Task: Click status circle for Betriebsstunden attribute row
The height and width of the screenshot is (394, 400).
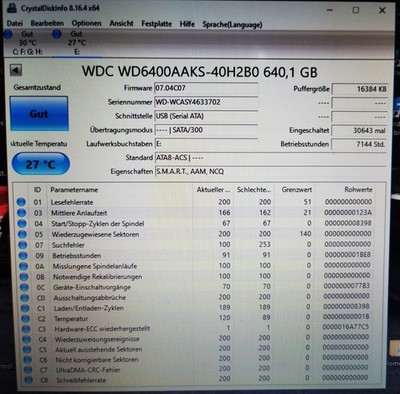Action: [23, 256]
